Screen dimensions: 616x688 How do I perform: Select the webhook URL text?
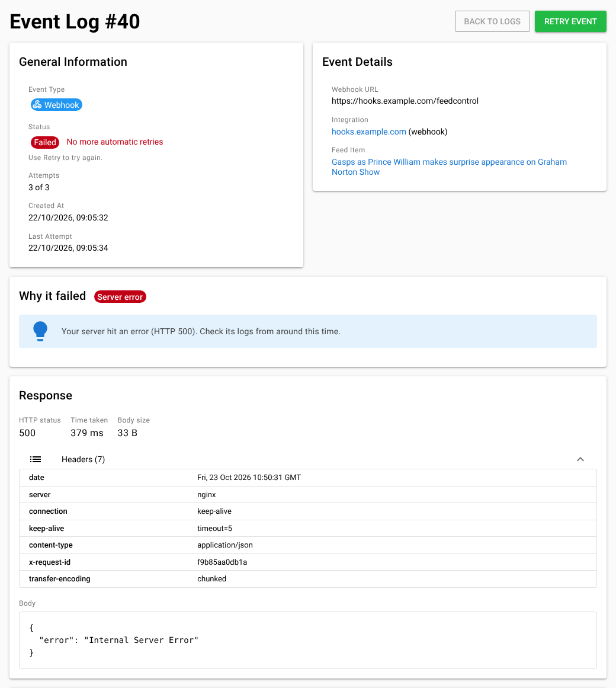[405, 101]
